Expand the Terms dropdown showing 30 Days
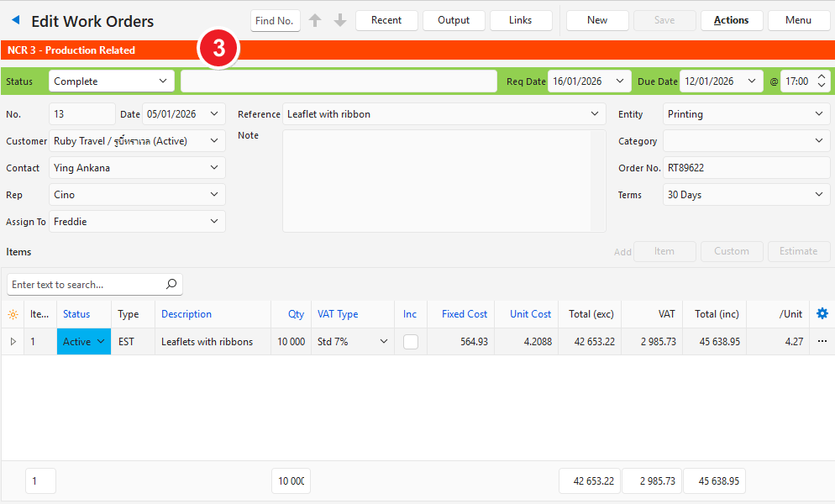The width and height of the screenshot is (835, 504). pyautogui.click(x=746, y=195)
